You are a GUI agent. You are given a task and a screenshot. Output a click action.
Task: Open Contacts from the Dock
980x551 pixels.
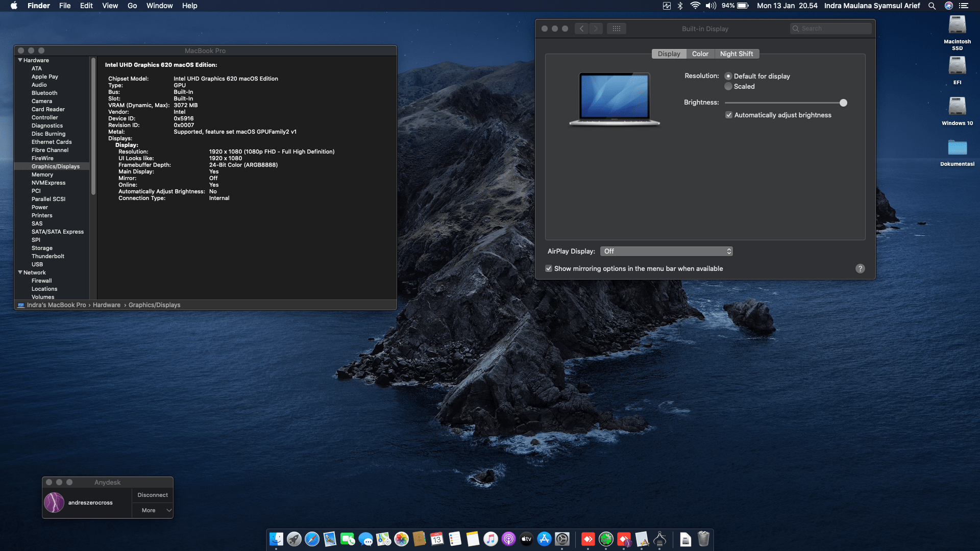pos(419,539)
